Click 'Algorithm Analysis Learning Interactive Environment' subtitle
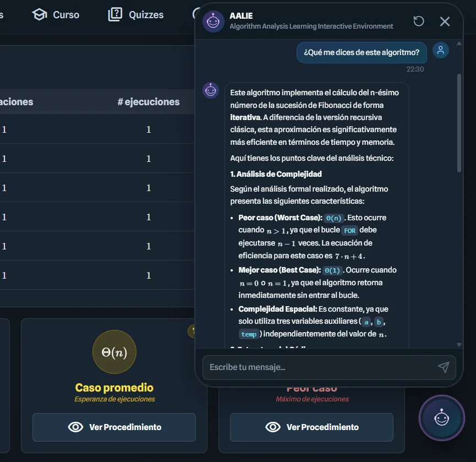Viewport: 476px width, 462px height. click(311, 26)
